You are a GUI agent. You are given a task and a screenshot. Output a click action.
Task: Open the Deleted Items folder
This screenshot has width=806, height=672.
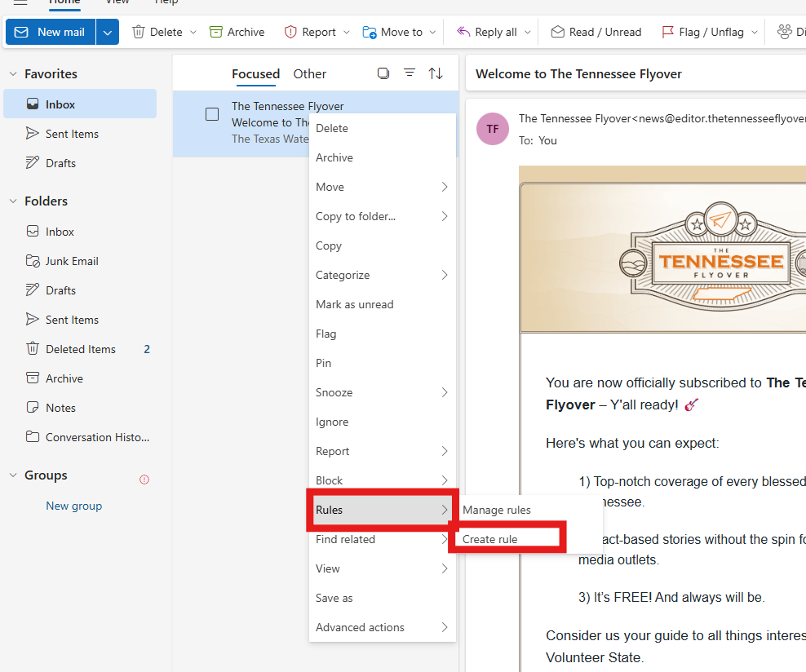[80, 349]
